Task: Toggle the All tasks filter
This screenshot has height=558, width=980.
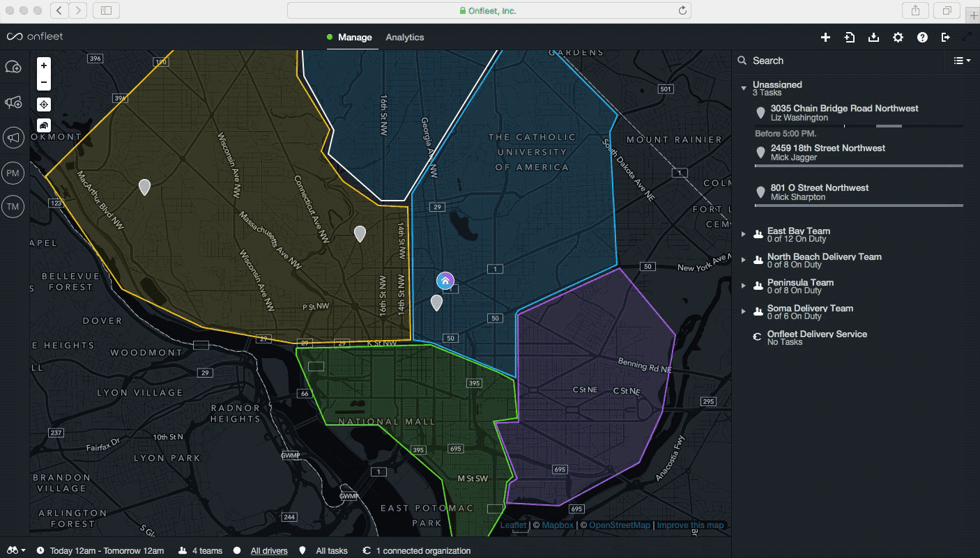Action: pyautogui.click(x=331, y=551)
